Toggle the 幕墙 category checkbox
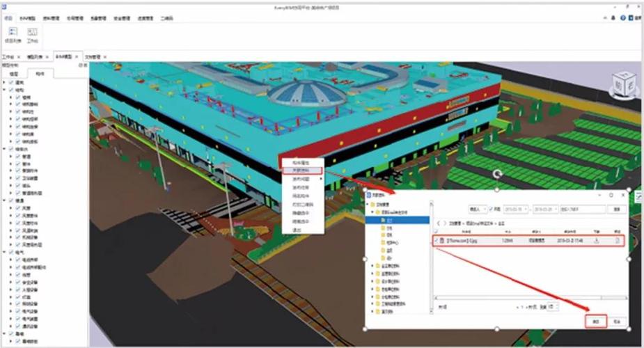The width and height of the screenshot is (644, 348). click(x=12, y=333)
